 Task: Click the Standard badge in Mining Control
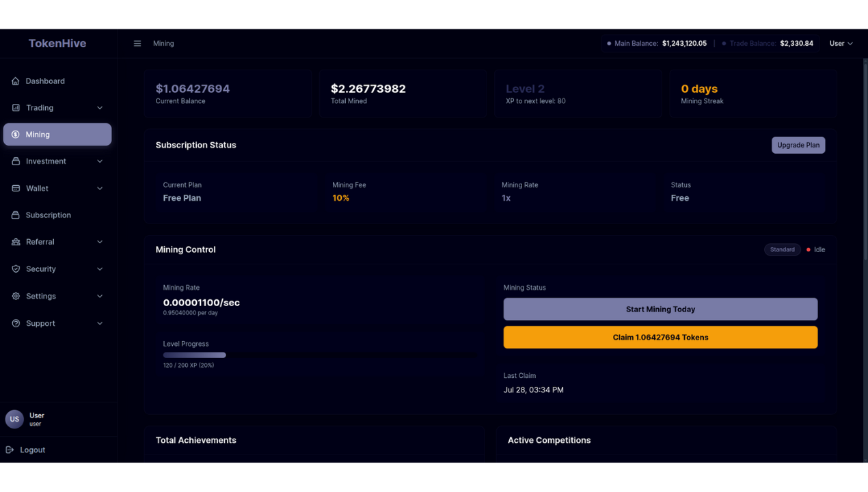[x=782, y=250]
